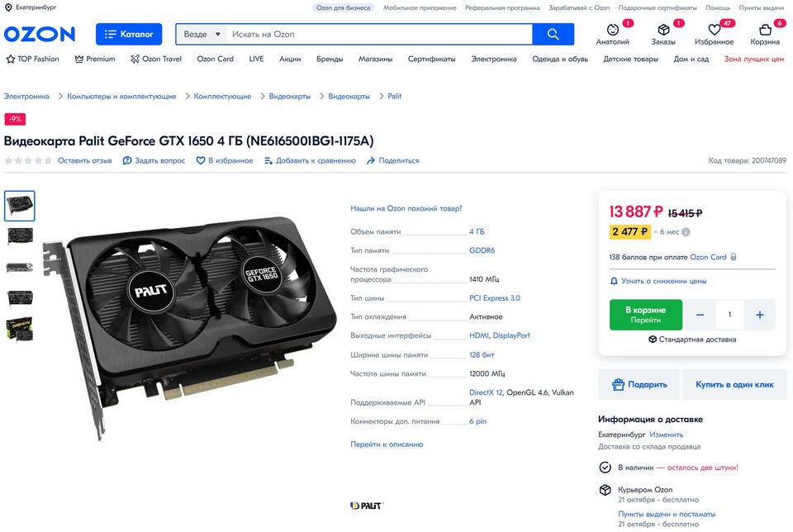Open the Корзина cart icon
This screenshot has height=532, width=793.
(765, 30)
